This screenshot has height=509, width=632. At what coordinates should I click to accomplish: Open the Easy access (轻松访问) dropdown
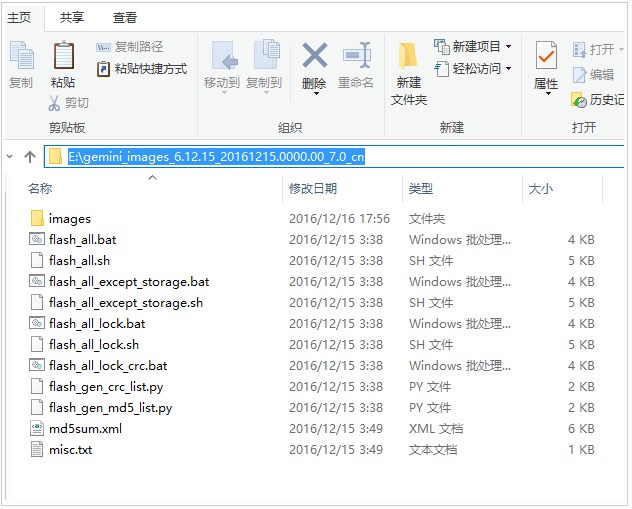(473, 69)
